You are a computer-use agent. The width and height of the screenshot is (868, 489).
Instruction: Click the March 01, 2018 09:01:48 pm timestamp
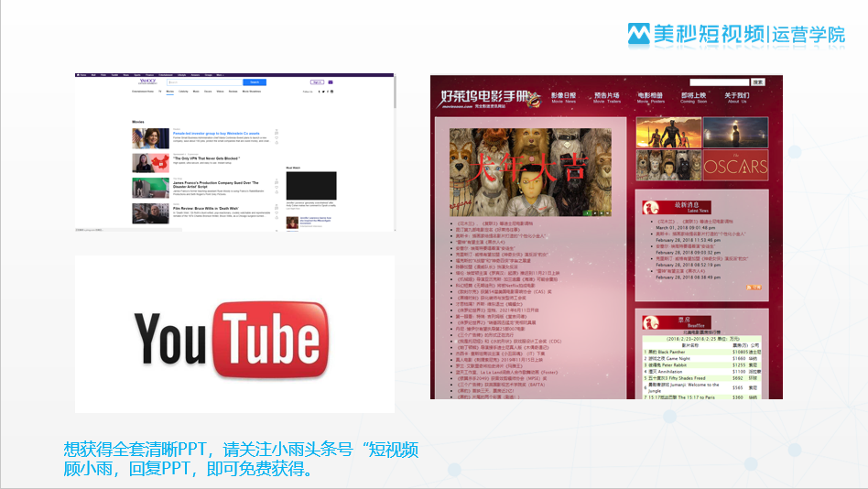[x=685, y=228]
